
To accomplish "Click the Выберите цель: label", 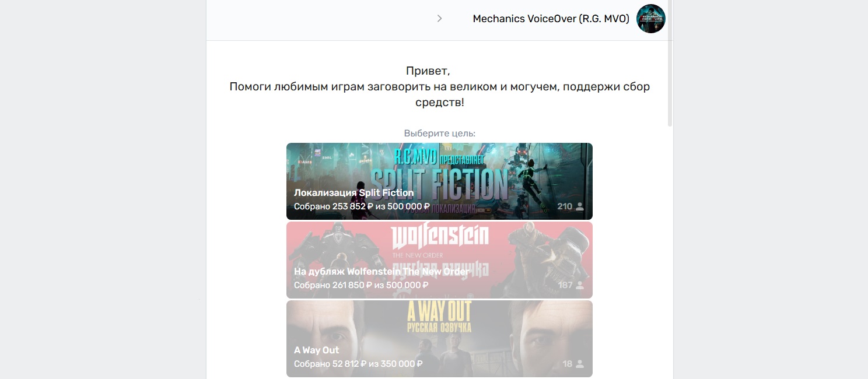I will [x=440, y=134].
